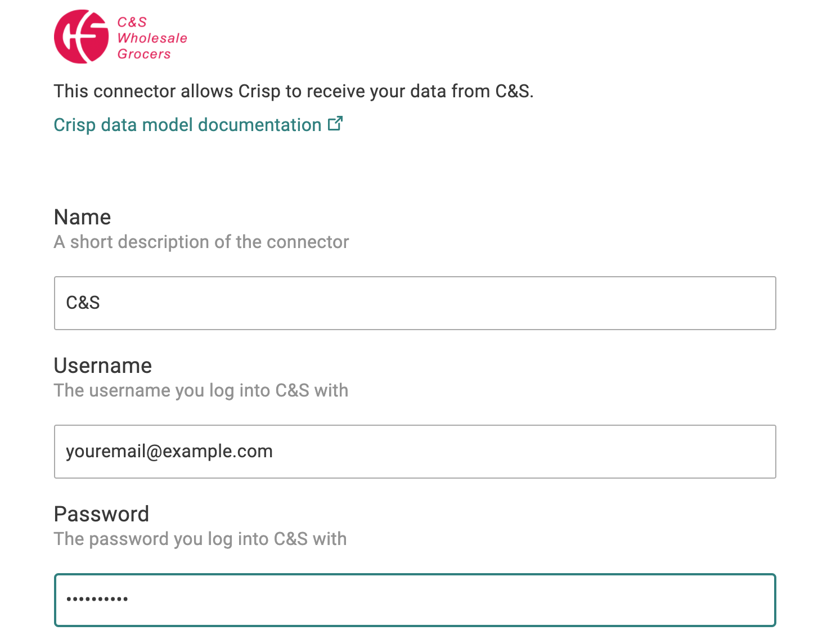Click the word 'Wholesale' in the logo
Viewport: 827px width, 644px height.
pos(152,38)
